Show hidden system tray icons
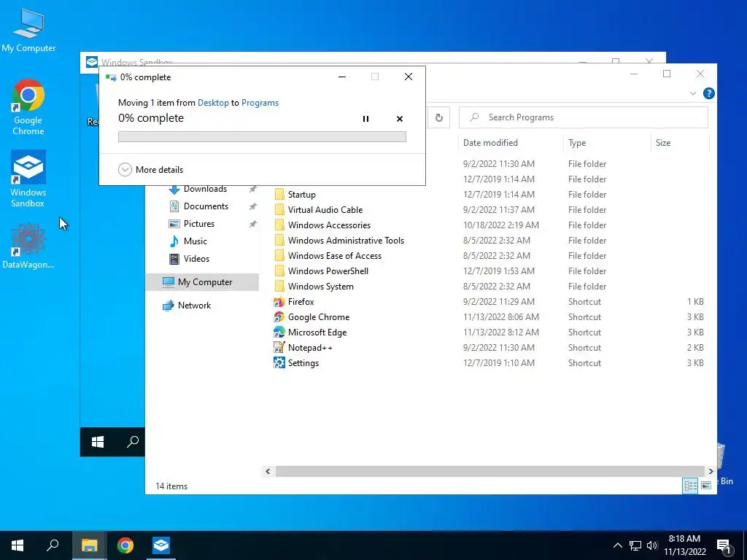The width and height of the screenshot is (747, 560). pyautogui.click(x=617, y=545)
